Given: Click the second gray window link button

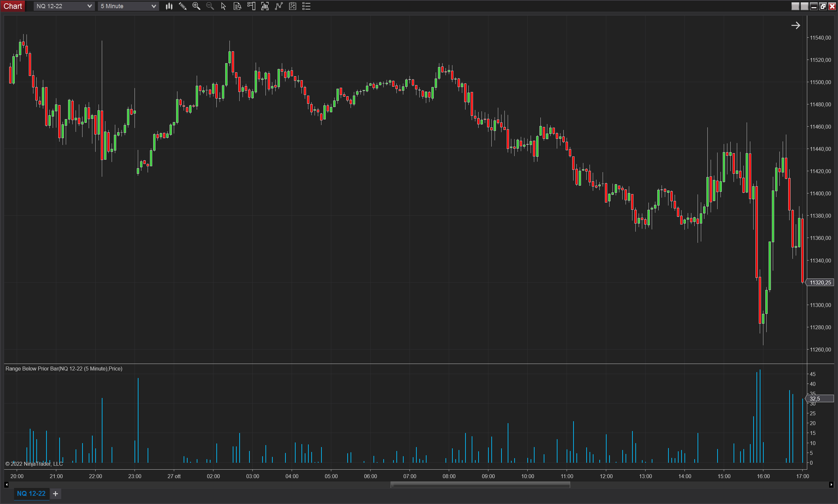Looking at the screenshot, I should (x=804, y=6).
